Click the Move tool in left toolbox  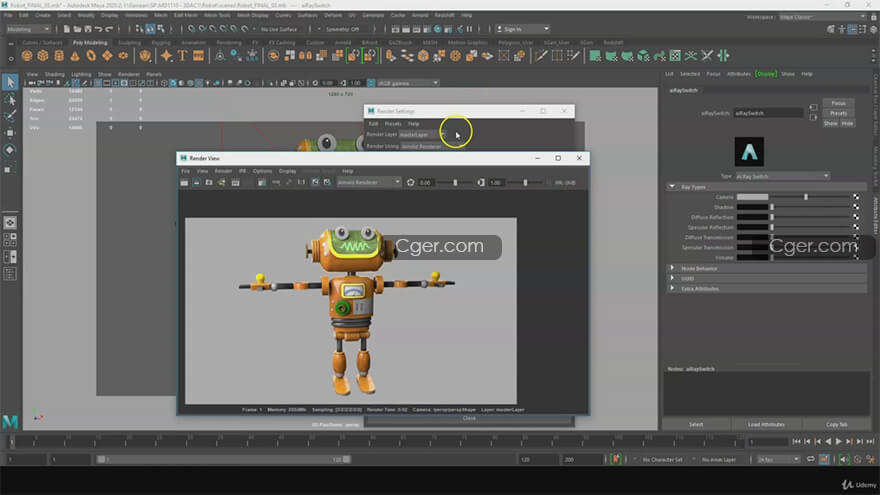tap(10, 133)
